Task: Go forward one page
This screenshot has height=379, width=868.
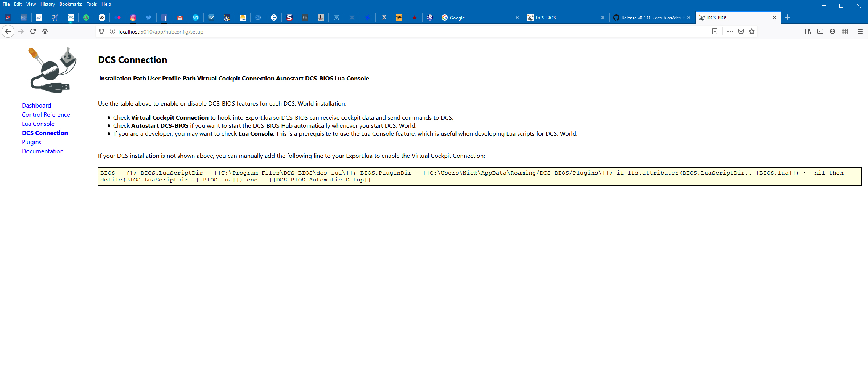Action: click(21, 31)
